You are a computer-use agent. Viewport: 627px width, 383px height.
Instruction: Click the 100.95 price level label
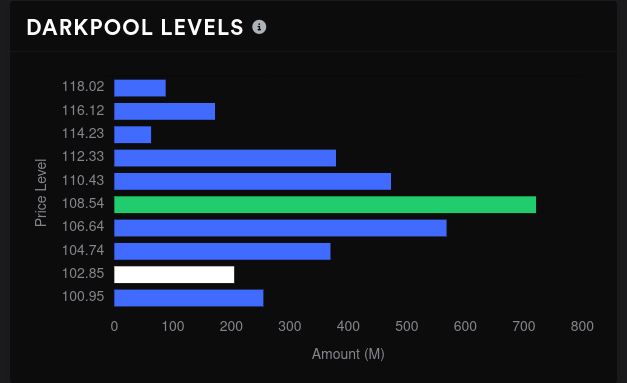[83, 297]
